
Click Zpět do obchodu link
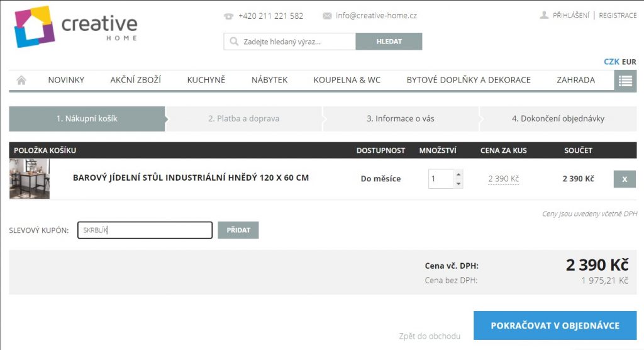[x=430, y=336]
